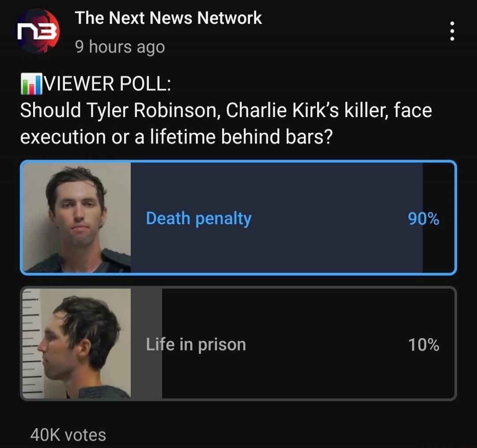Open The Next News Network channel avatar
Viewport: 477px width, 448px height.
tap(38, 31)
